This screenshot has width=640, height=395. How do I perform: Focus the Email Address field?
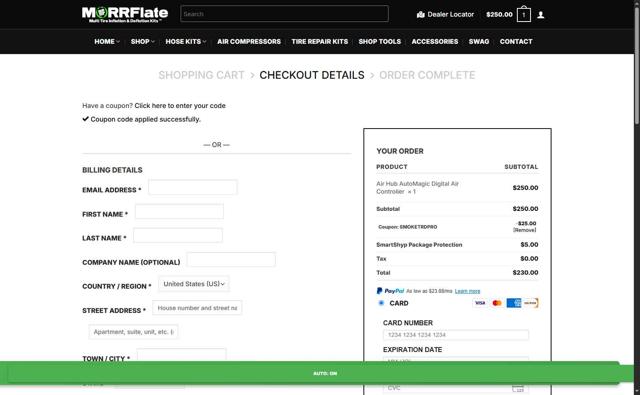click(x=193, y=187)
